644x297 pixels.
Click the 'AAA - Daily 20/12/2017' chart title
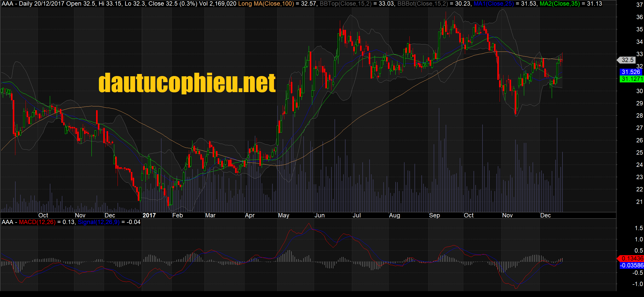point(33,4)
